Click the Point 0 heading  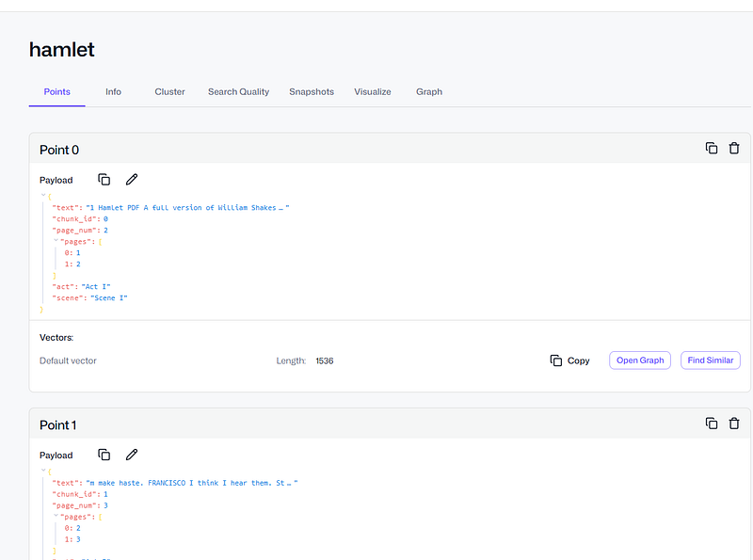(59, 150)
